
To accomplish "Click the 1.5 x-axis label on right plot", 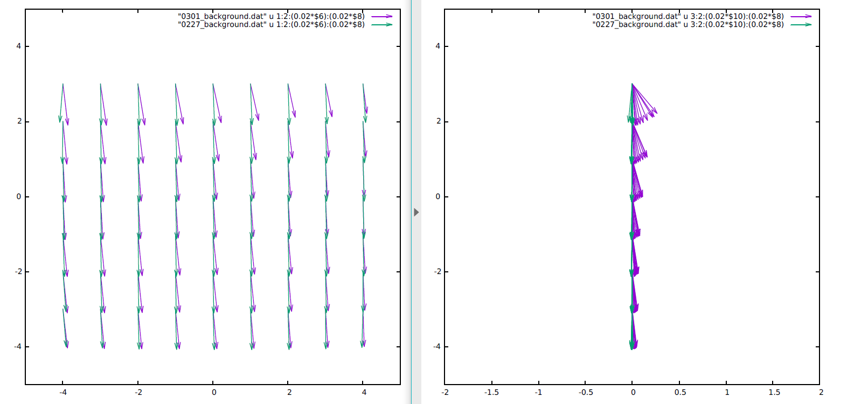I will coord(774,393).
